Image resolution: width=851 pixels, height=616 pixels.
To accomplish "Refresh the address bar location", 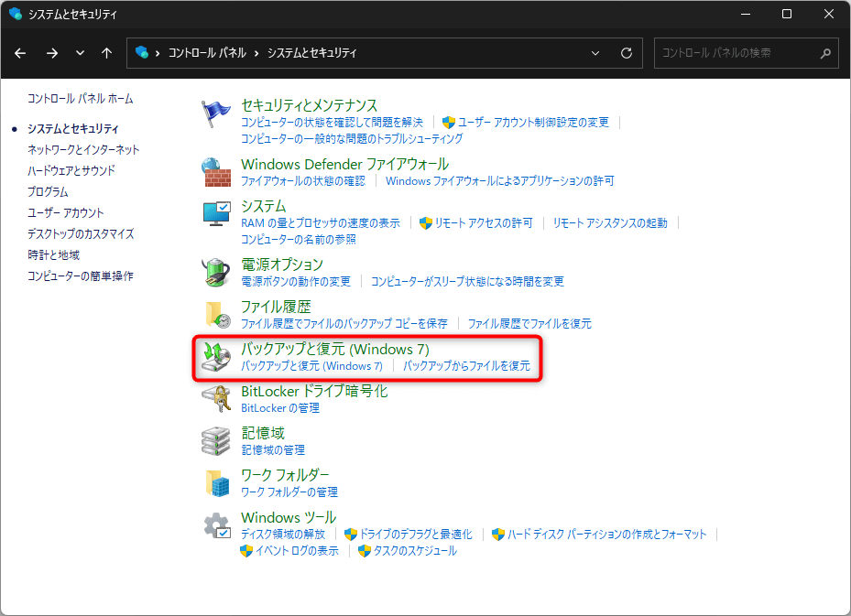I will pos(627,53).
